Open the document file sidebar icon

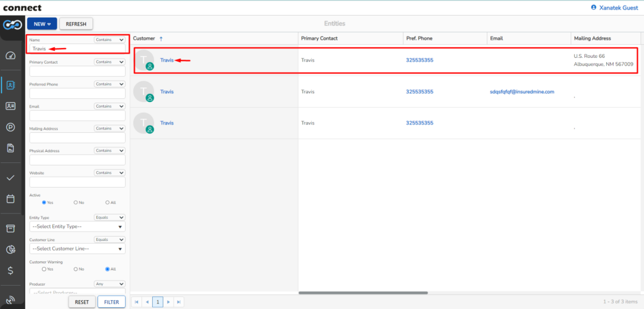pyautogui.click(x=11, y=149)
